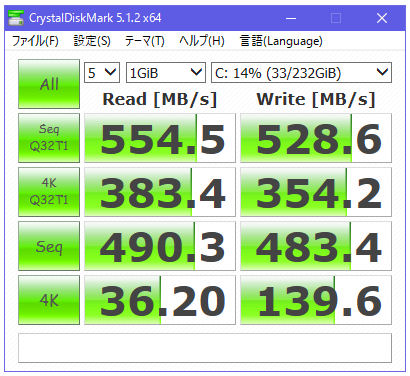Run all benchmarks with All button
This screenshot has height=376, width=410.
49,84
